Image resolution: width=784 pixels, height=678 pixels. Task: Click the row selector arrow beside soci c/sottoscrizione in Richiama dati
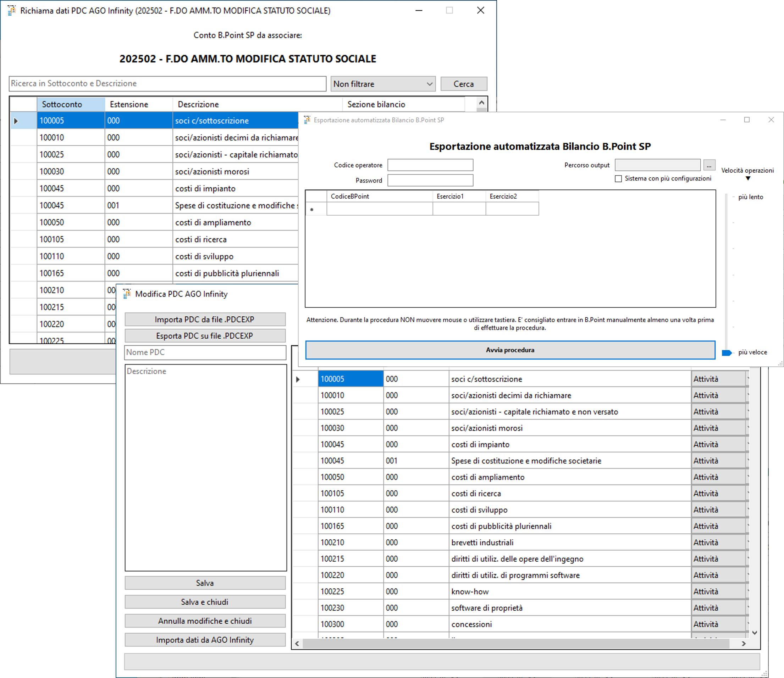point(16,121)
